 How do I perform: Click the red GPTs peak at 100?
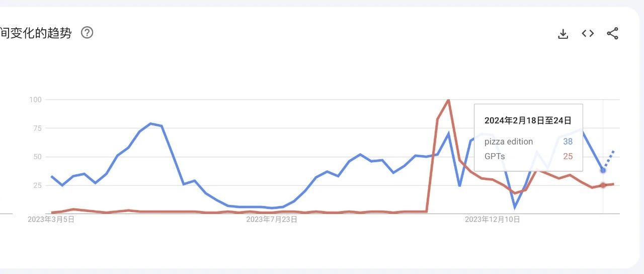(448, 100)
